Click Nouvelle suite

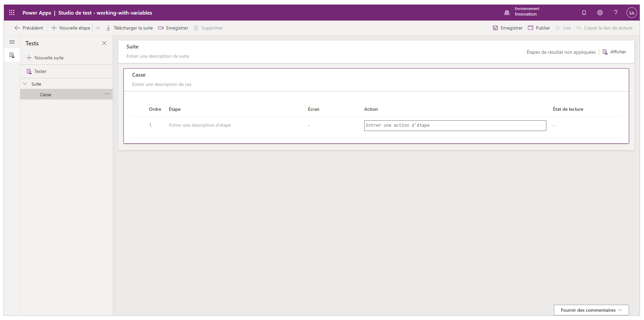(45, 58)
